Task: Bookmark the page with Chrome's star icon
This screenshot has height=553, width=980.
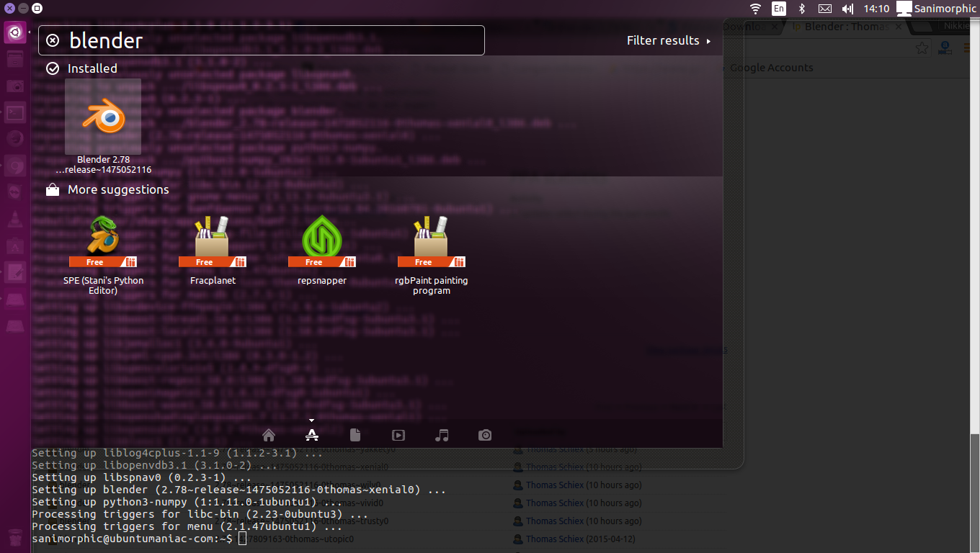Action: pos(922,48)
